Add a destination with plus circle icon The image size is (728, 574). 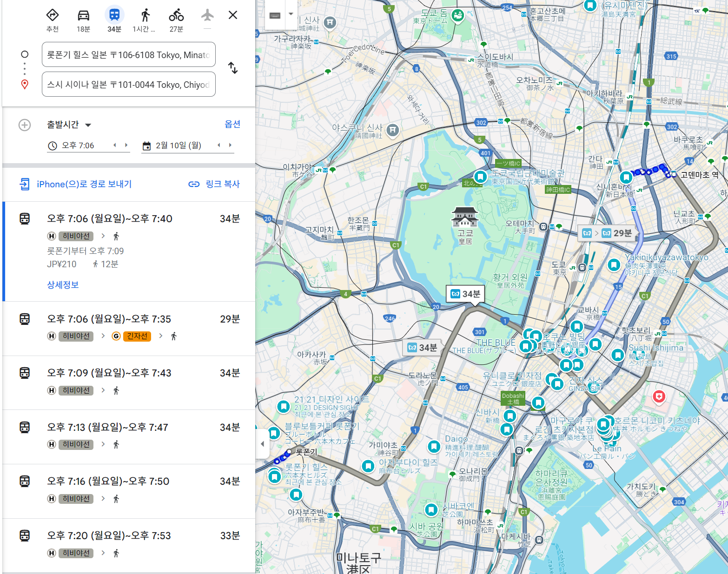25,125
